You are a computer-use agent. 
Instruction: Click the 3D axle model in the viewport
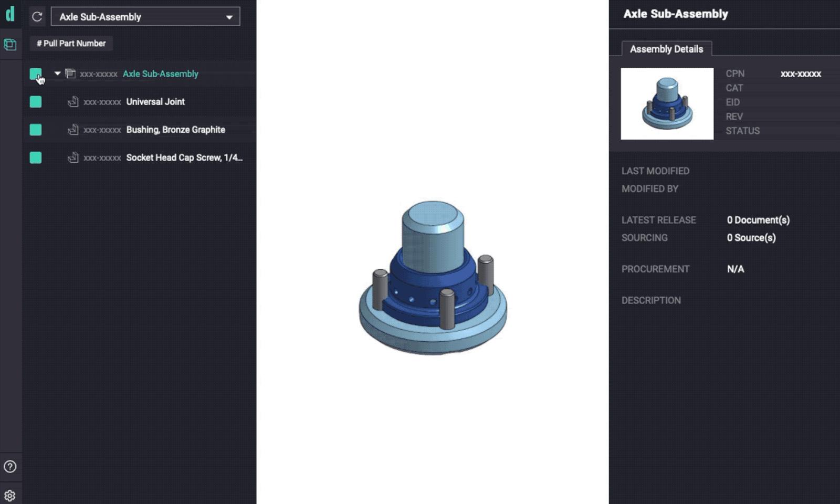pos(433,278)
